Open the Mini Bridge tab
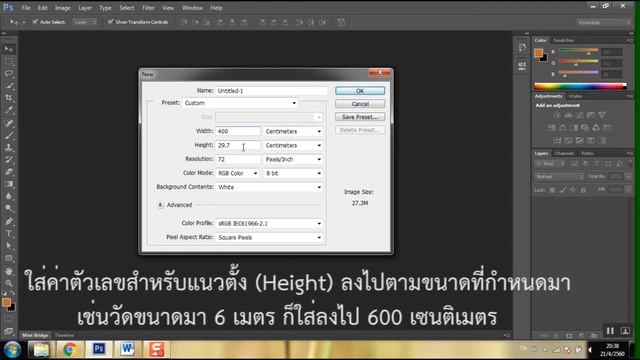640x360 pixels. click(35, 335)
